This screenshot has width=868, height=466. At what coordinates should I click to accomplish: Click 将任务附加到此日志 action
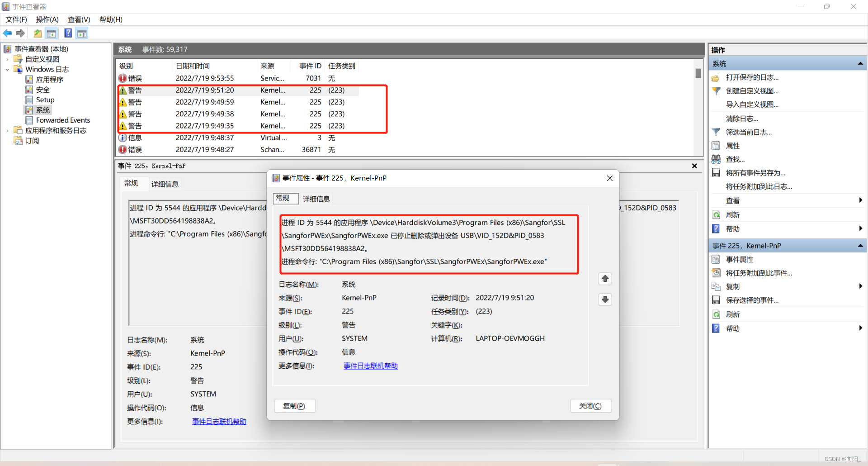(x=759, y=186)
